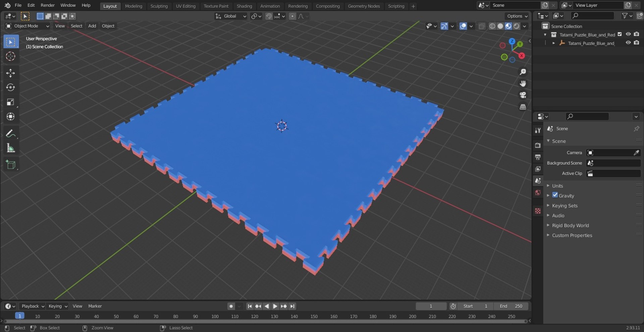644x332 pixels.
Task: Select the Transform tool
Action: click(x=11, y=117)
